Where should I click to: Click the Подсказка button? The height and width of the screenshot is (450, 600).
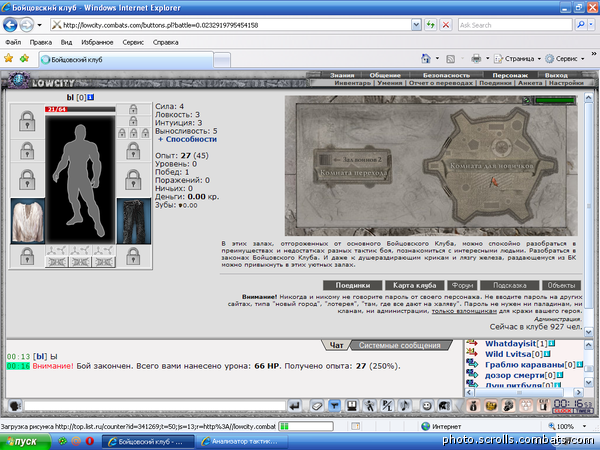coord(509,285)
